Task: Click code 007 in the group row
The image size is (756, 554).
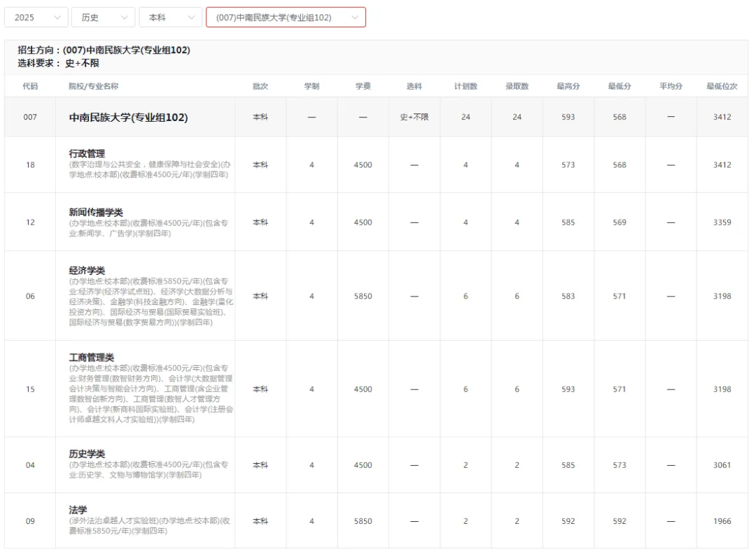Action: [x=30, y=117]
